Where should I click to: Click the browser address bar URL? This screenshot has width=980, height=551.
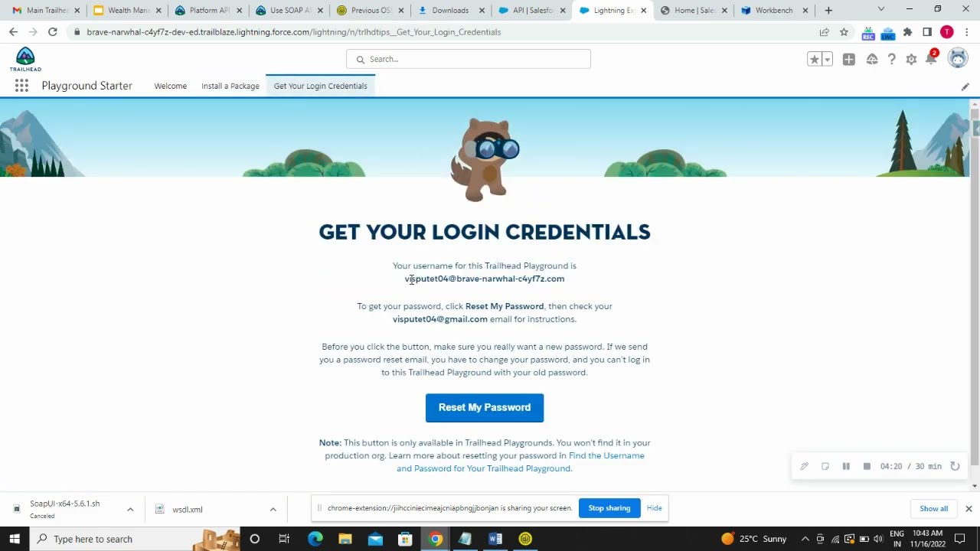294,32
